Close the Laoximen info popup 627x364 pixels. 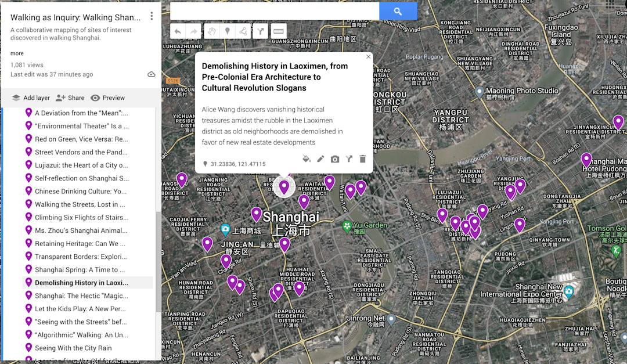[x=368, y=57]
